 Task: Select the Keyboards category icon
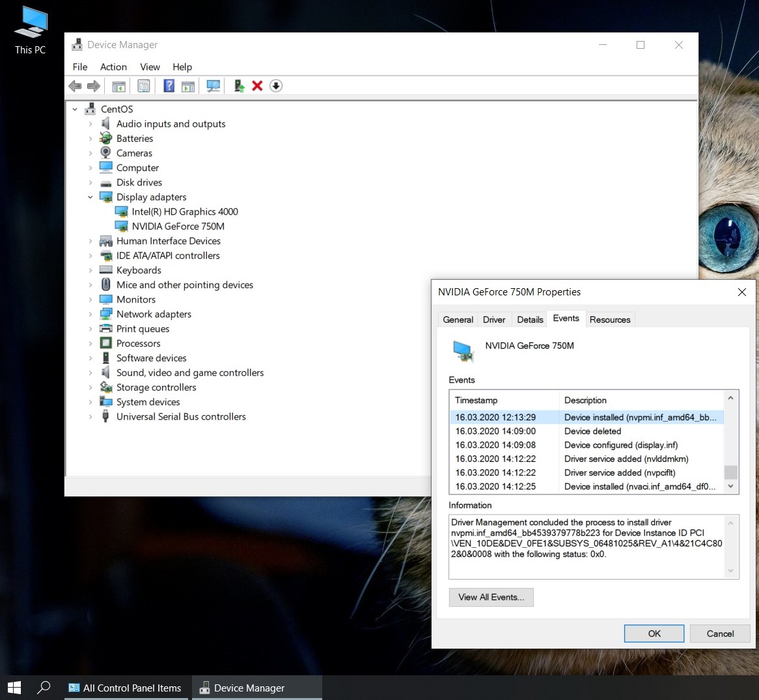tap(105, 270)
